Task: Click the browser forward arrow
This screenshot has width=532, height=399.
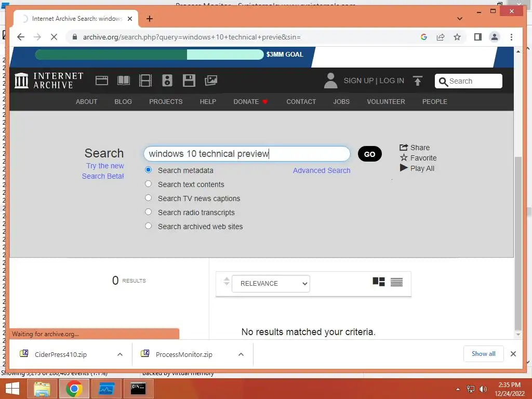Action: (x=37, y=37)
